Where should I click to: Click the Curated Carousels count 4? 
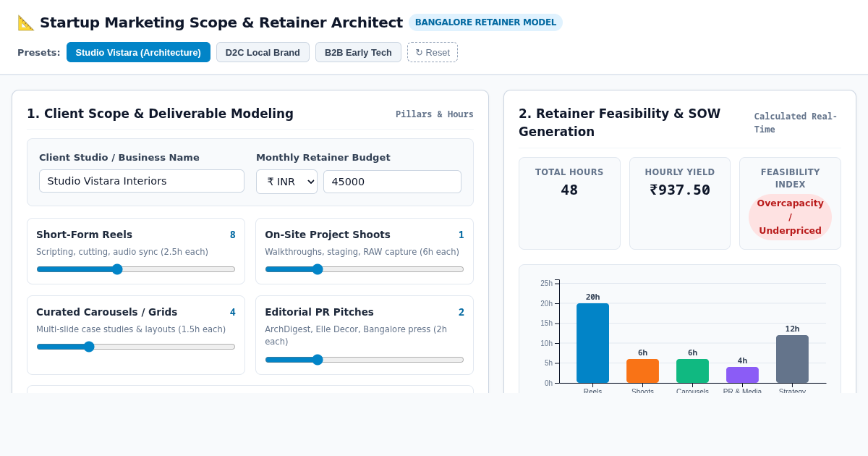pos(233,312)
